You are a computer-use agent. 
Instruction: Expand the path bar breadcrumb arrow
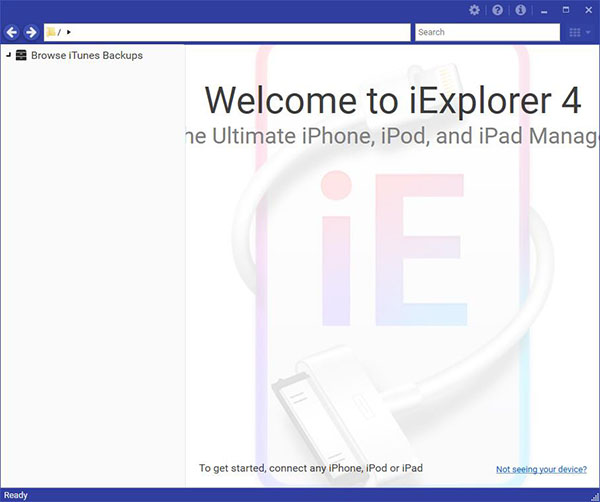(68, 32)
